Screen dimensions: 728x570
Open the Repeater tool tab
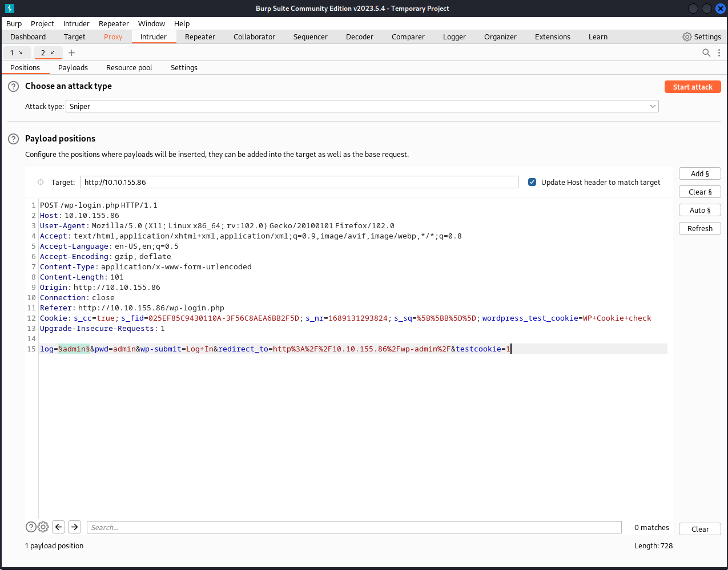pos(200,37)
